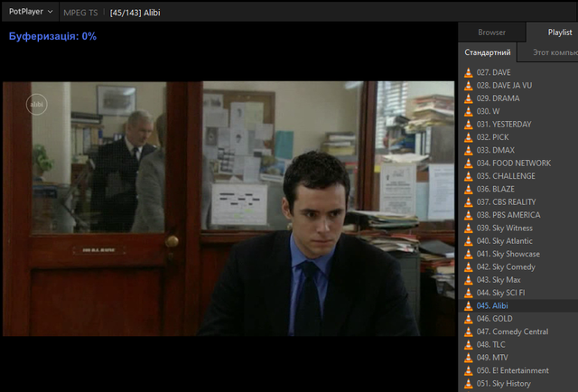
Task: Click the cone icon next to 039. Sky Witness
Action: point(468,228)
